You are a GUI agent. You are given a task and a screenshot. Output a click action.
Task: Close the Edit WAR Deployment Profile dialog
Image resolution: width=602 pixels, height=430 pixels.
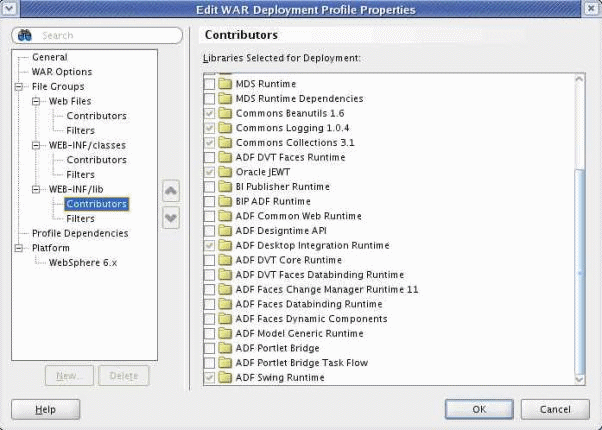pyautogui.click(x=592, y=8)
